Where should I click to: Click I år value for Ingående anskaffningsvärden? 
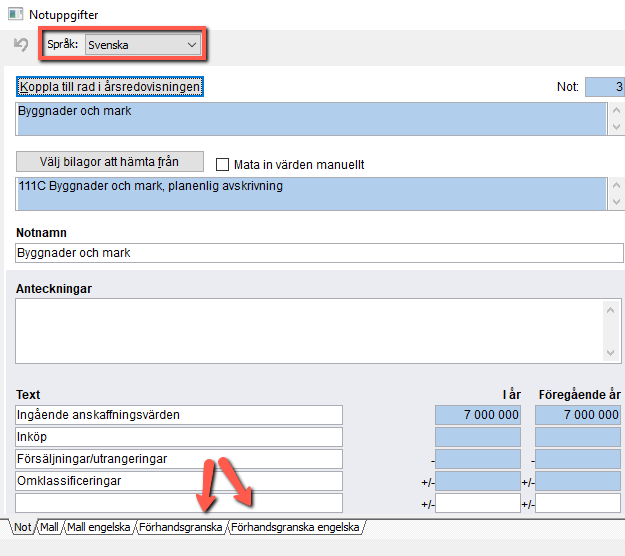click(478, 415)
